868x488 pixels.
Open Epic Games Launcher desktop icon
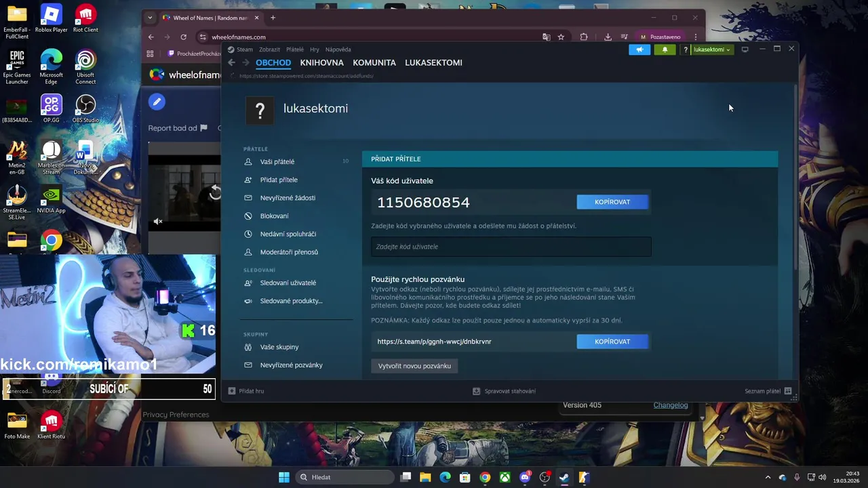point(17,68)
